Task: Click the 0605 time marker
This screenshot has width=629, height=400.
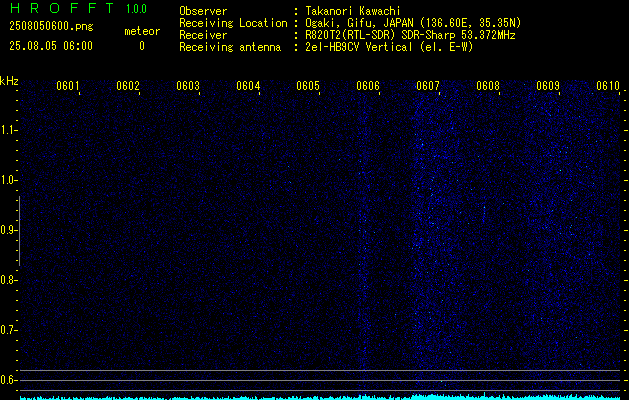Action: click(308, 86)
